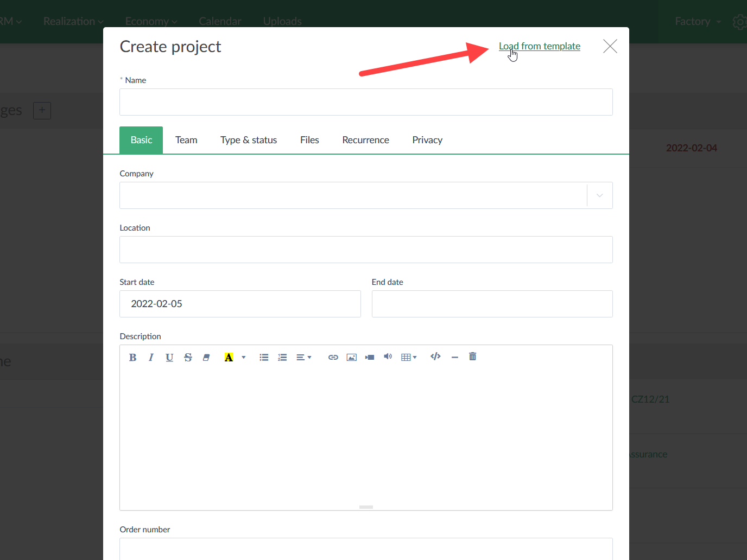
Task: Apply strikethrough formatting in the description toolbar
Action: coord(188,357)
